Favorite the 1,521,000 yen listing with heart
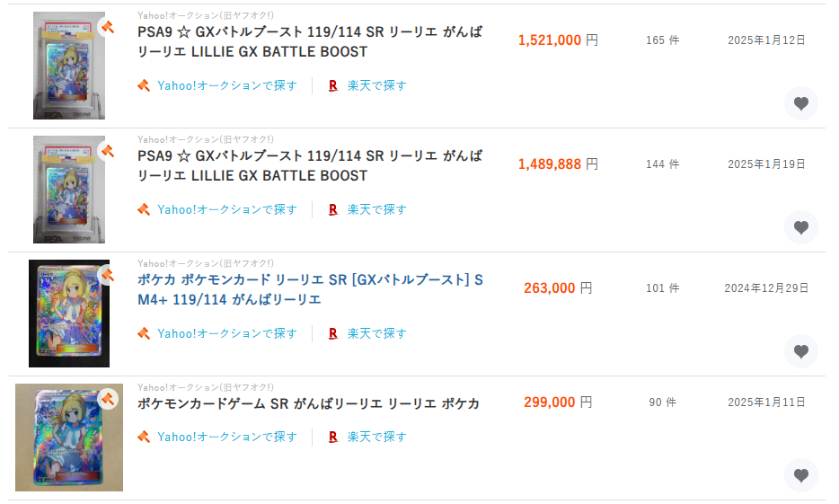This screenshot has height=504, width=839. pyautogui.click(x=800, y=103)
